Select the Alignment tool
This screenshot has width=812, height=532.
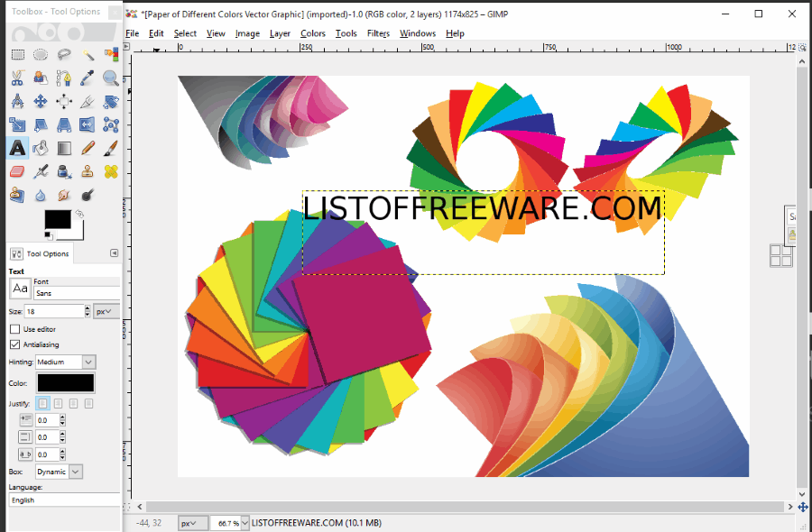(64, 101)
